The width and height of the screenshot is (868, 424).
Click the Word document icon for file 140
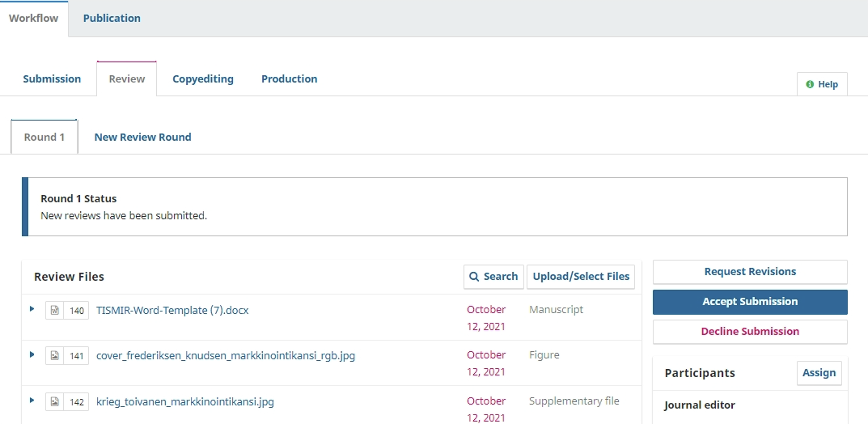coord(54,310)
